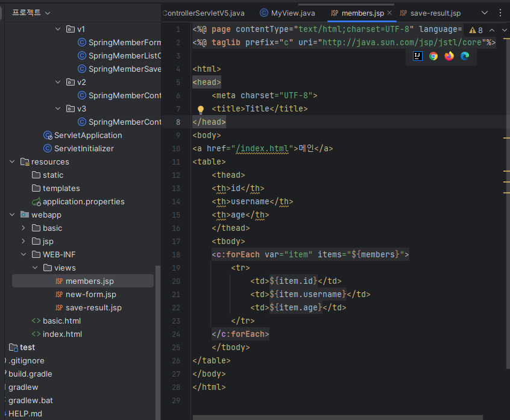
Task: Open .gitignore file
Action: (24, 360)
